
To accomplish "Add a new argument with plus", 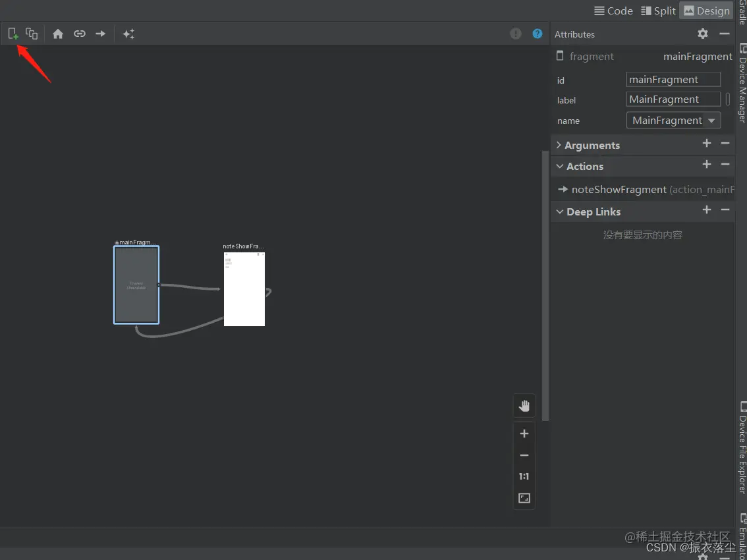I will click(707, 144).
